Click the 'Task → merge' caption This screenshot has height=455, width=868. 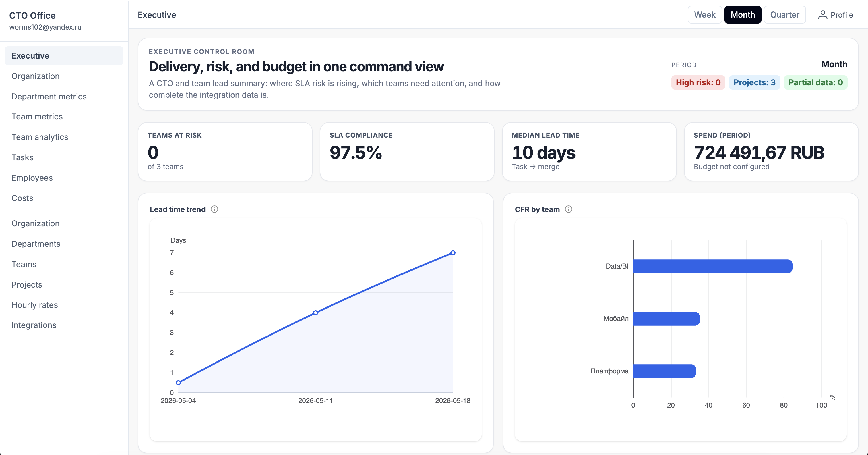535,167
